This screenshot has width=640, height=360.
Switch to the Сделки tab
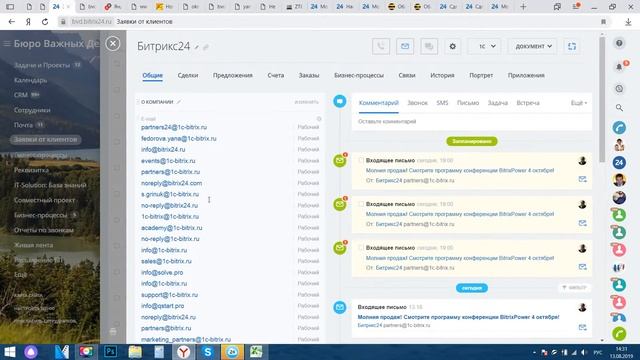(x=188, y=76)
